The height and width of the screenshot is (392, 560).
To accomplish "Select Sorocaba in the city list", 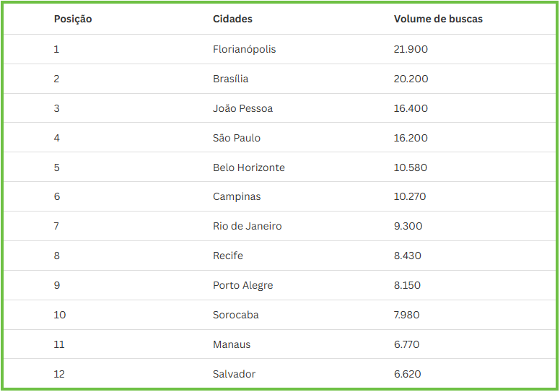I will tap(235, 315).
